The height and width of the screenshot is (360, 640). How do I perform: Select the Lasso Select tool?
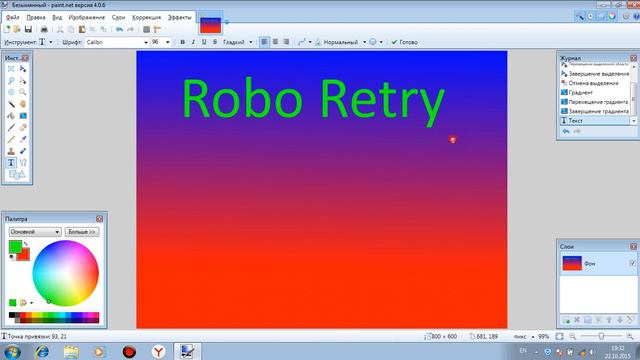11,81
